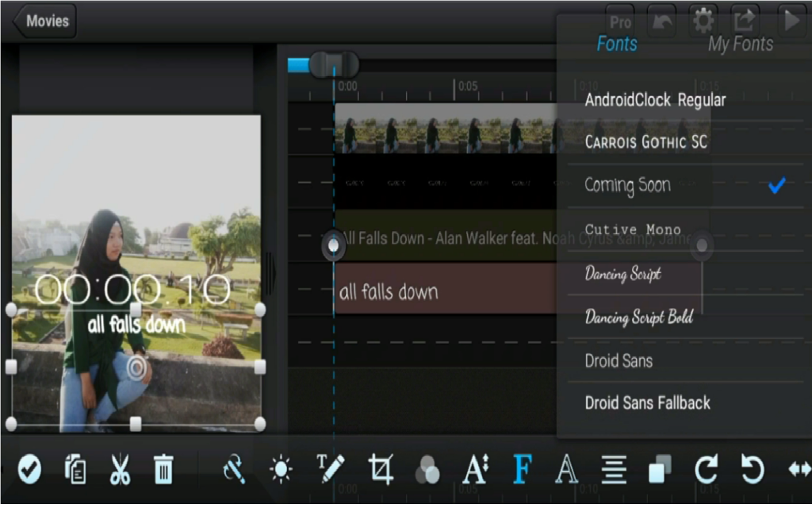The image size is (812, 508).
Task: Tap 'all falls down' text in preview
Action: [x=136, y=325]
